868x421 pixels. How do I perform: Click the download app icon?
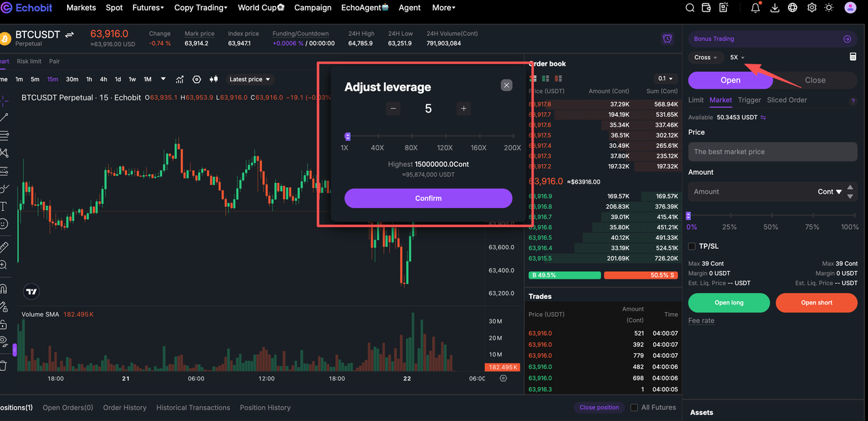[x=775, y=8]
